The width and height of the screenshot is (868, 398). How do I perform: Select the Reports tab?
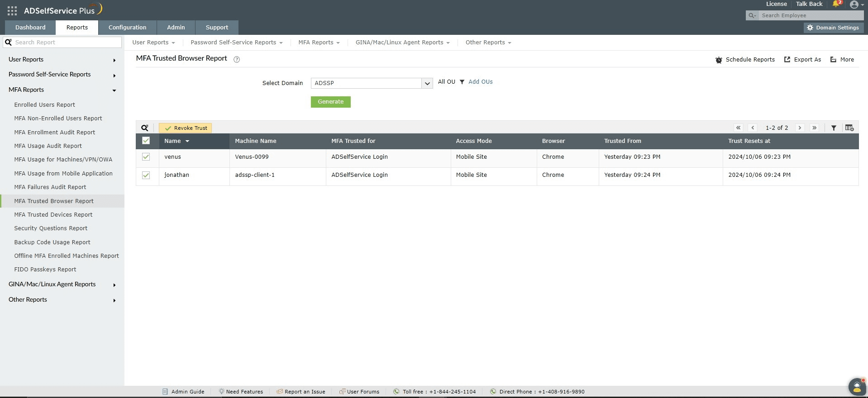point(77,28)
